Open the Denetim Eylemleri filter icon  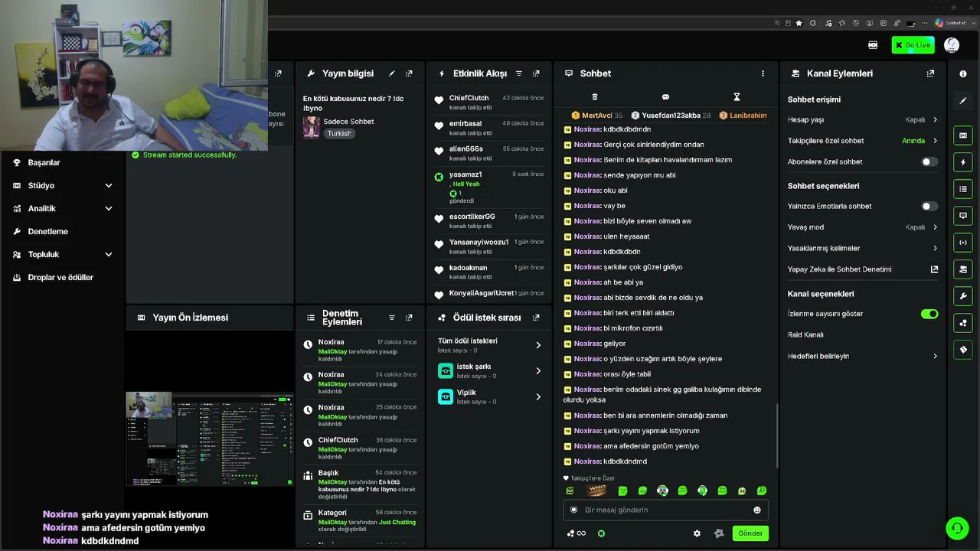(x=391, y=318)
